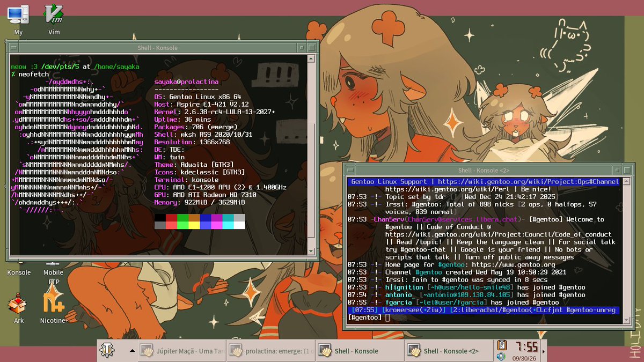Click the Kernel 2.6.38-rc4 line
644x362 pixels.
pos(215,112)
